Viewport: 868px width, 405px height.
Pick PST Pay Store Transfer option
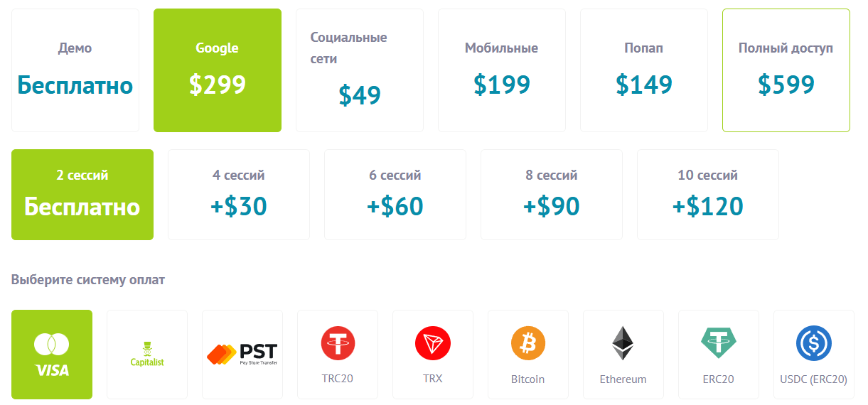point(242,355)
